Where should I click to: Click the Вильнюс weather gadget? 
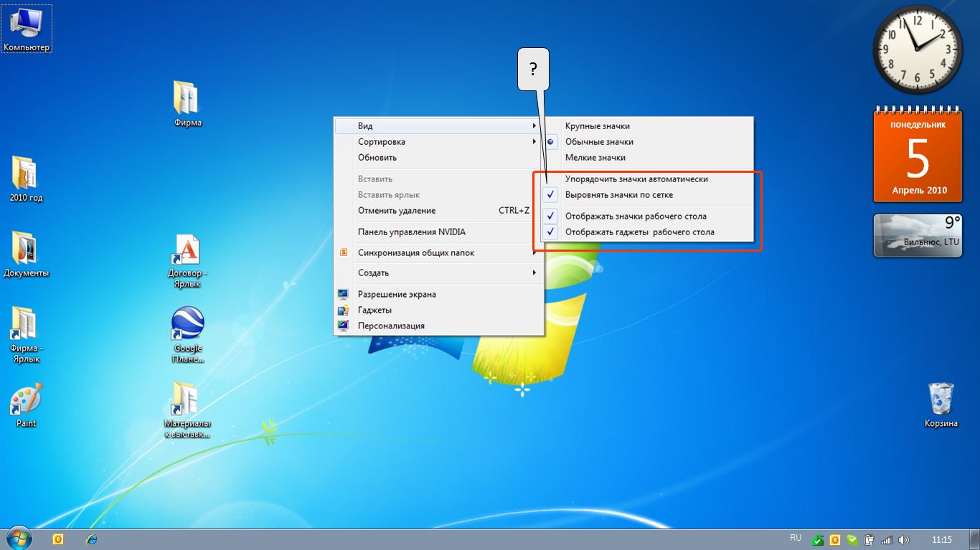pos(916,235)
